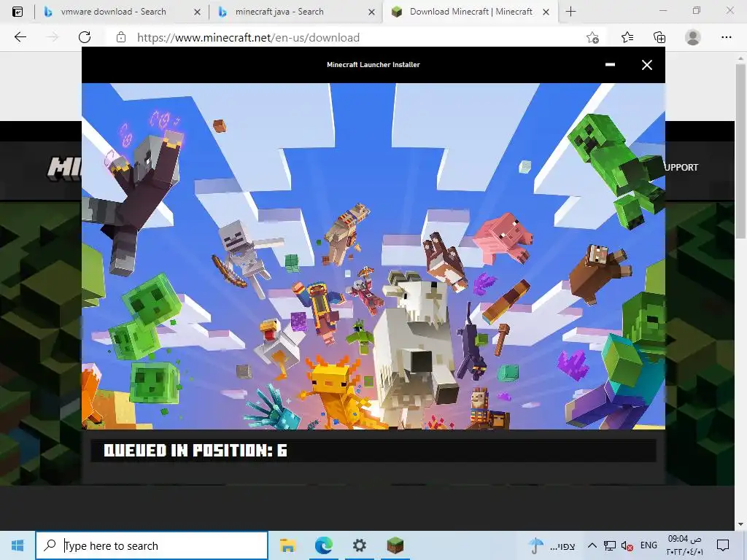
Task: Click the muted volume tray icon
Action: tap(627, 545)
